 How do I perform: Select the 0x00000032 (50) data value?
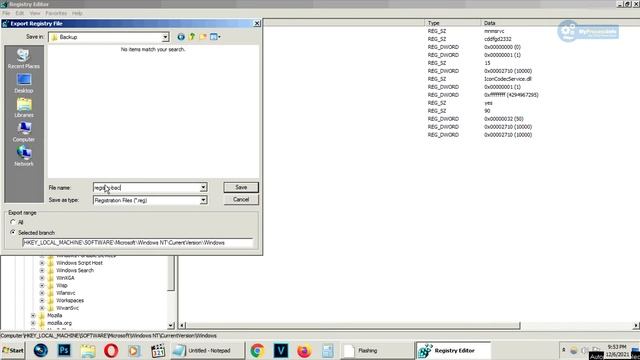click(x=504, y=119)
